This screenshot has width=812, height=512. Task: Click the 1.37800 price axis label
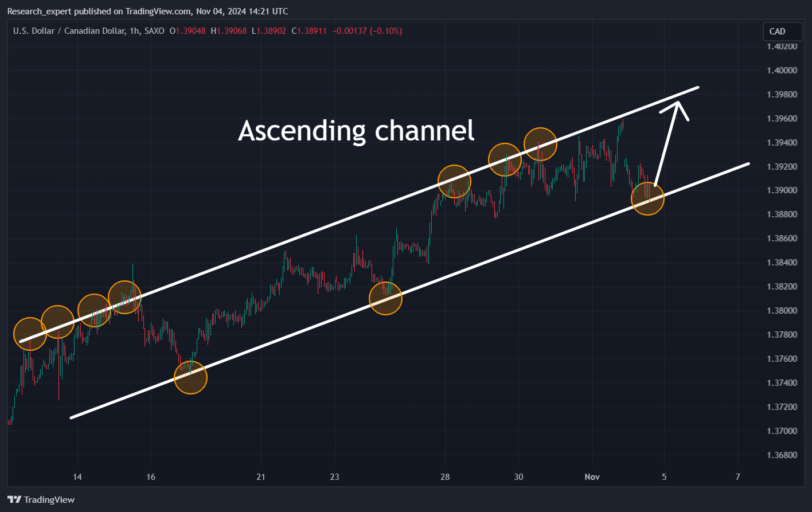[x=783, y=335]
